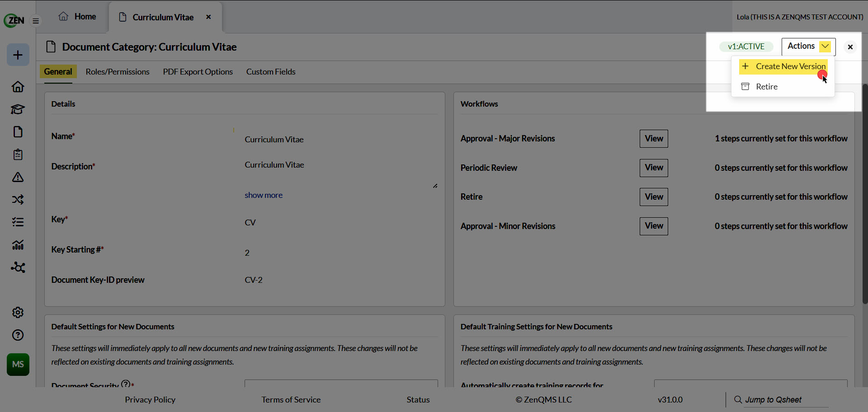Open the analytics chart icon in sidebar
This screenshot has width=868, height=412.
pos(18,245)
